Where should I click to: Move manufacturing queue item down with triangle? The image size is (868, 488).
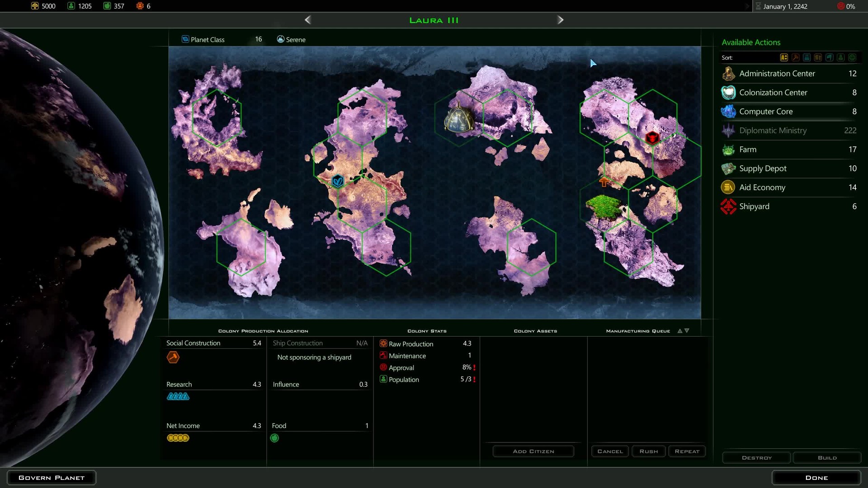687,331
